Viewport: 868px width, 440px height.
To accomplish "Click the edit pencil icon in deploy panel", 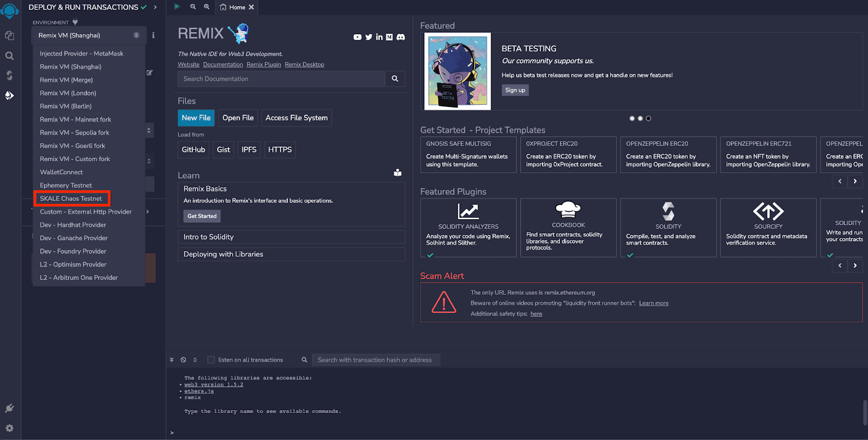I will click(x=149, y=72).
